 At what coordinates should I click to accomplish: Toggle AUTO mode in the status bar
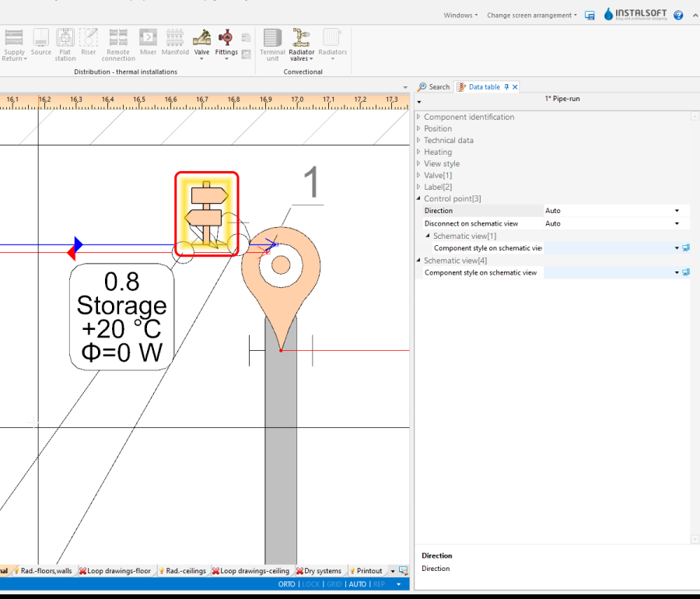click(x=357, y=583)
